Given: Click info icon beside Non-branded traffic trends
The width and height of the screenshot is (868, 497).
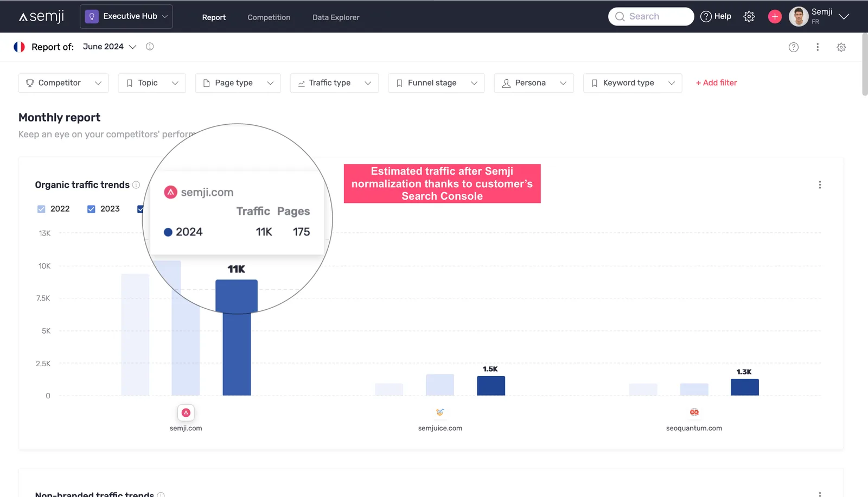Looking at the screenshot, I should [x=161, y=494].
